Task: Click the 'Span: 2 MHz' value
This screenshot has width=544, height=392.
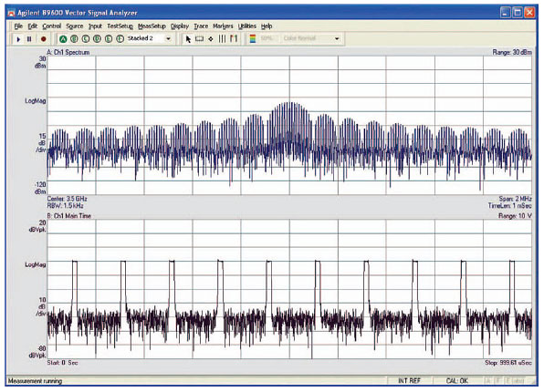Action: (x=515, y=199)
